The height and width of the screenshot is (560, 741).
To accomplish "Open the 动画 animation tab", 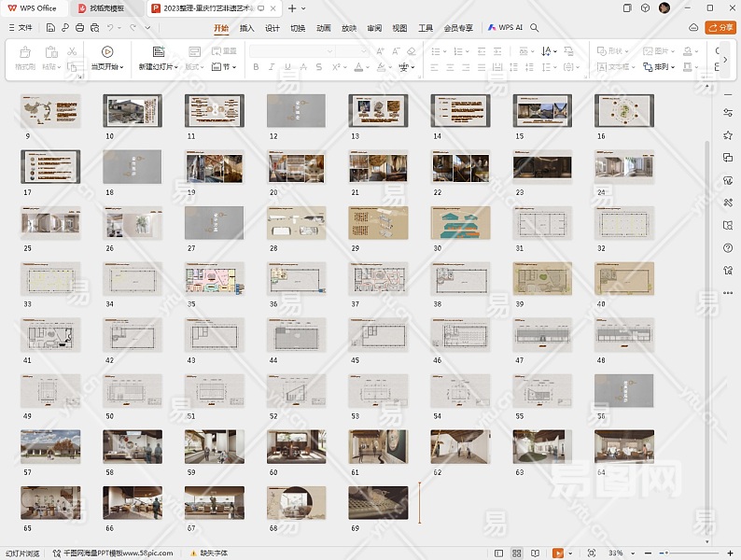I will pos(323,28).
